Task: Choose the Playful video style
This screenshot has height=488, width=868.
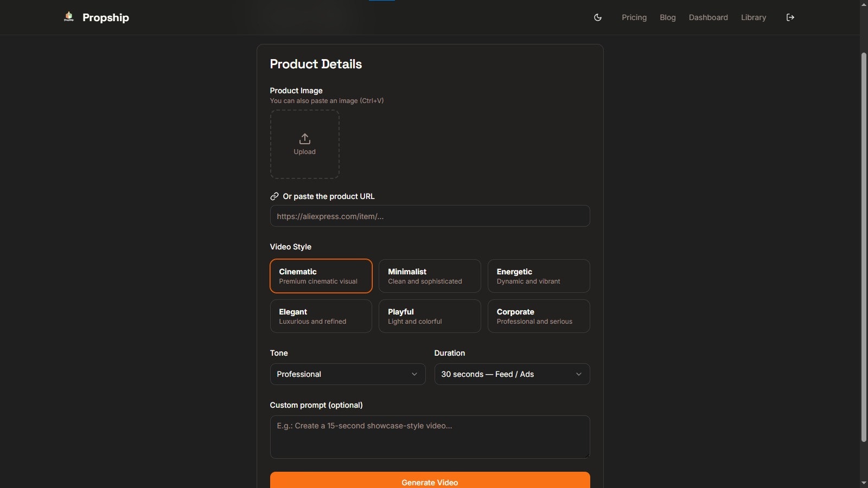Action: [x=430, y=316]
